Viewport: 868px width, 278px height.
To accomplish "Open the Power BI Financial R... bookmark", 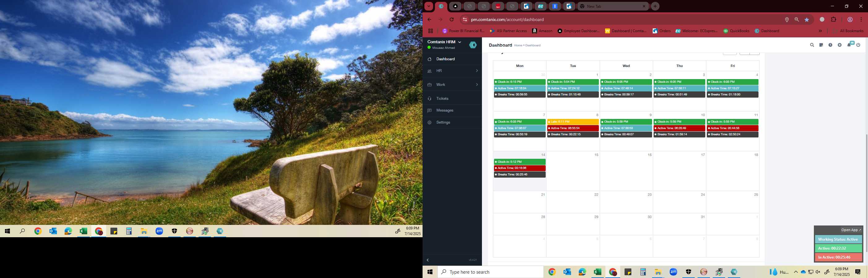I will point(463,31).
